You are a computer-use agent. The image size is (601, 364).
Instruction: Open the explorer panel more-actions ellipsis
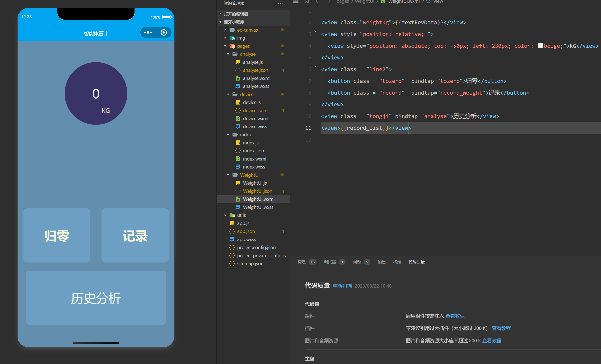pos(280,3)
